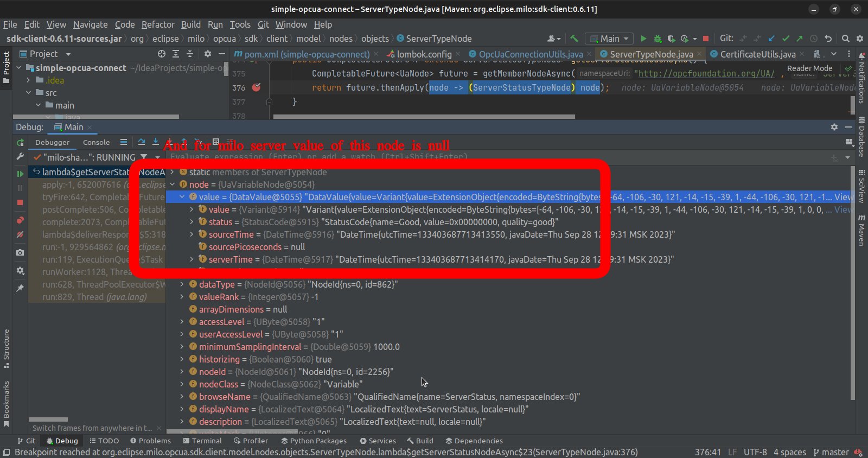The height and width of the screenshot is (458, 868).
Task: Open the Terminal tool window
Action: click(202, 441)
